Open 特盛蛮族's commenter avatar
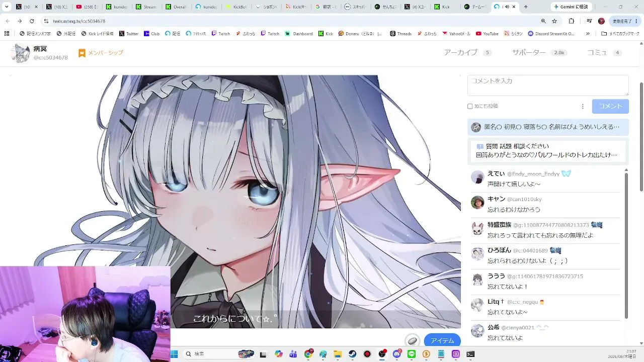644x362 pixels. tap(477, 228)
